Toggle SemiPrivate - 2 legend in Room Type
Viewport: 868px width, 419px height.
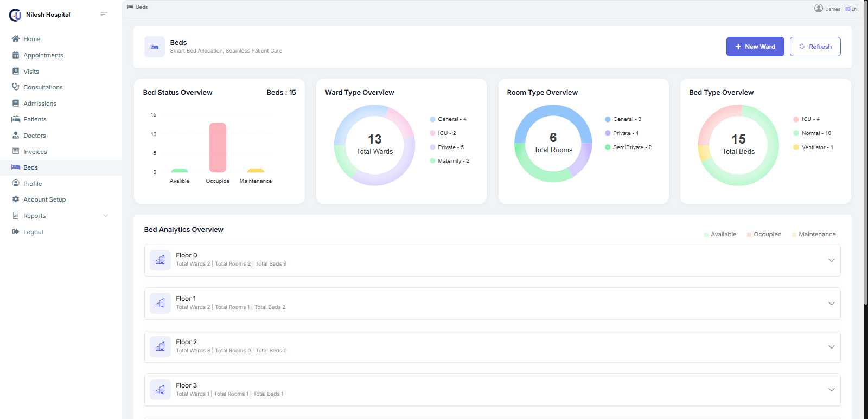[x=628, y=147]
